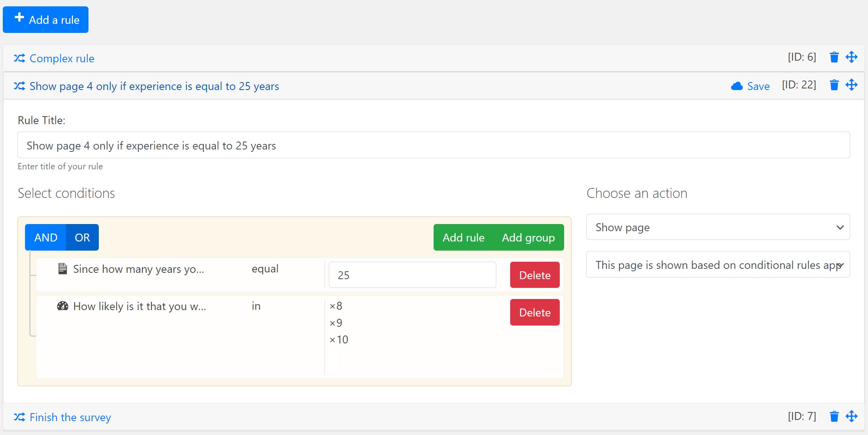868x435 pixels.
Task: Delete Finish the survey rule via trash
Action: pos(834,416)
